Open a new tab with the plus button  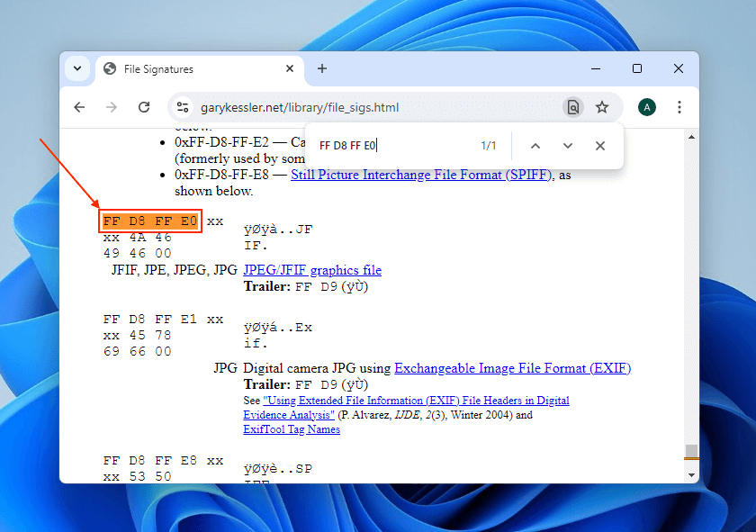tap(322, 68)
